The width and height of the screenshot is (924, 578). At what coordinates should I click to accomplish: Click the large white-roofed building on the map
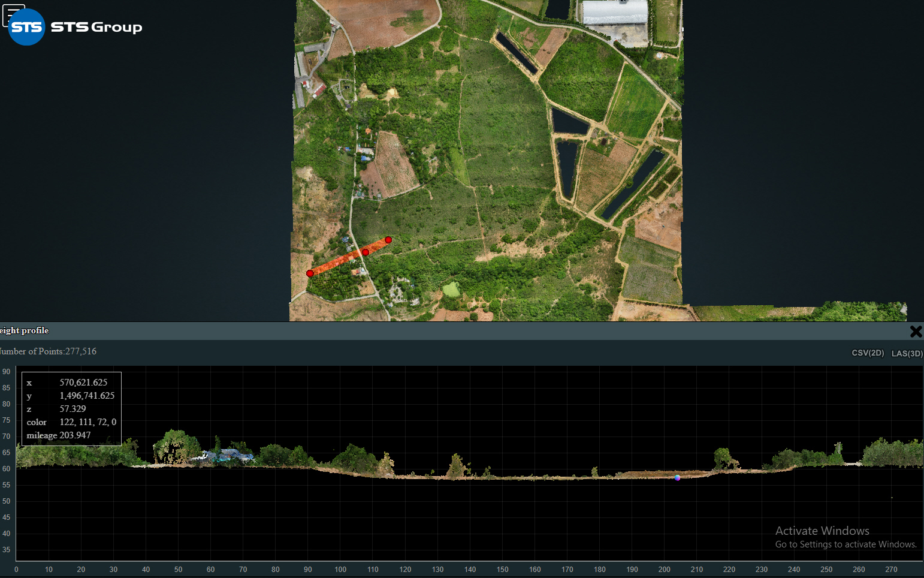coord(615,12)
